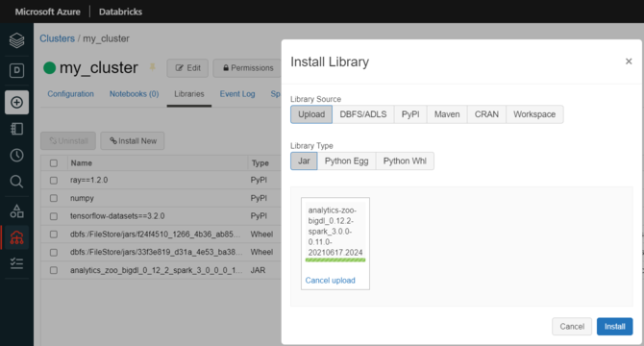
Task: Select Workspace as library source
Action: (534, 114)
